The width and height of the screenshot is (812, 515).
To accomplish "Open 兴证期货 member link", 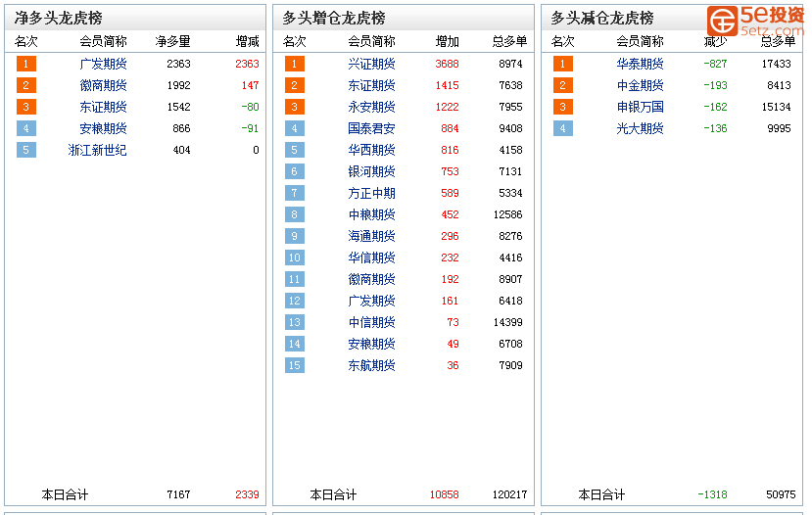I will (371, 64).
